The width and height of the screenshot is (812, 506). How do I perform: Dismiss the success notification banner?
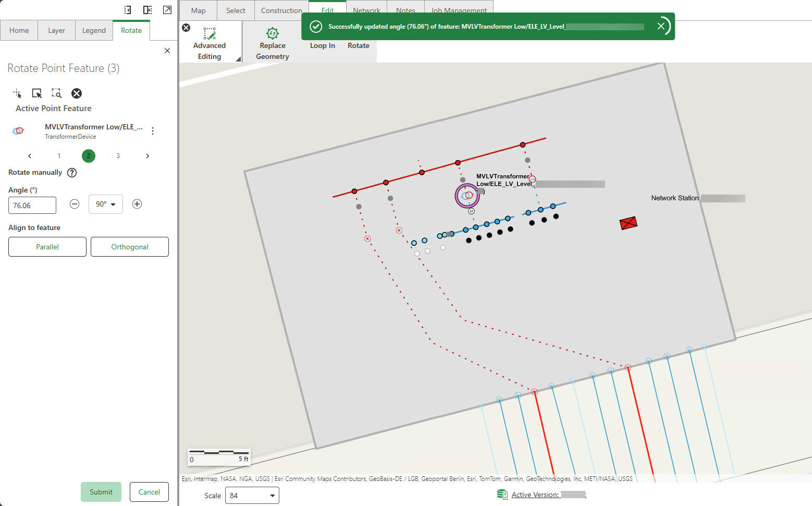tap(661, 26)
